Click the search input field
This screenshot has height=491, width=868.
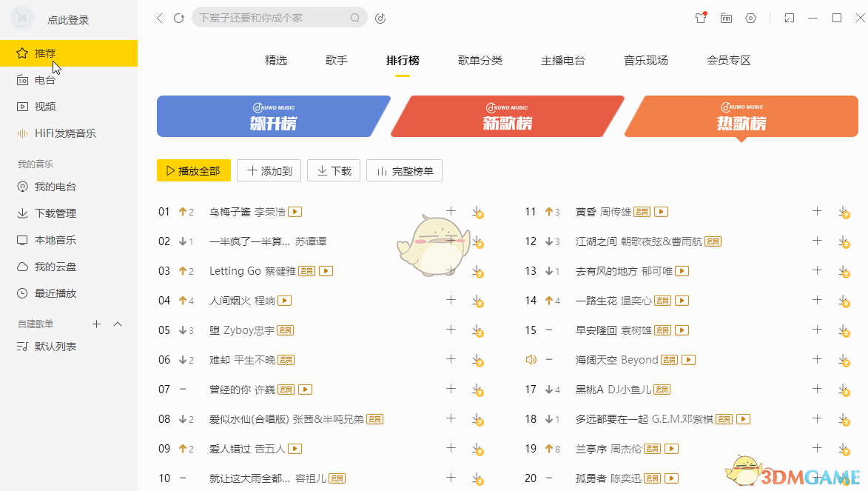[x=274, y=17]
